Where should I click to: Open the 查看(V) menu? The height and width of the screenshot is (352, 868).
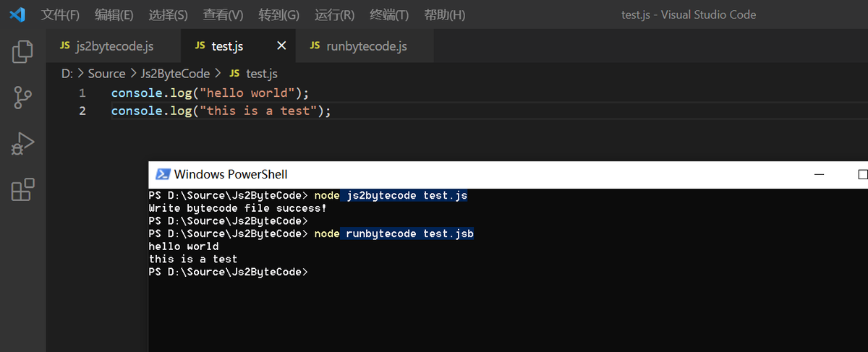(223, 15)
